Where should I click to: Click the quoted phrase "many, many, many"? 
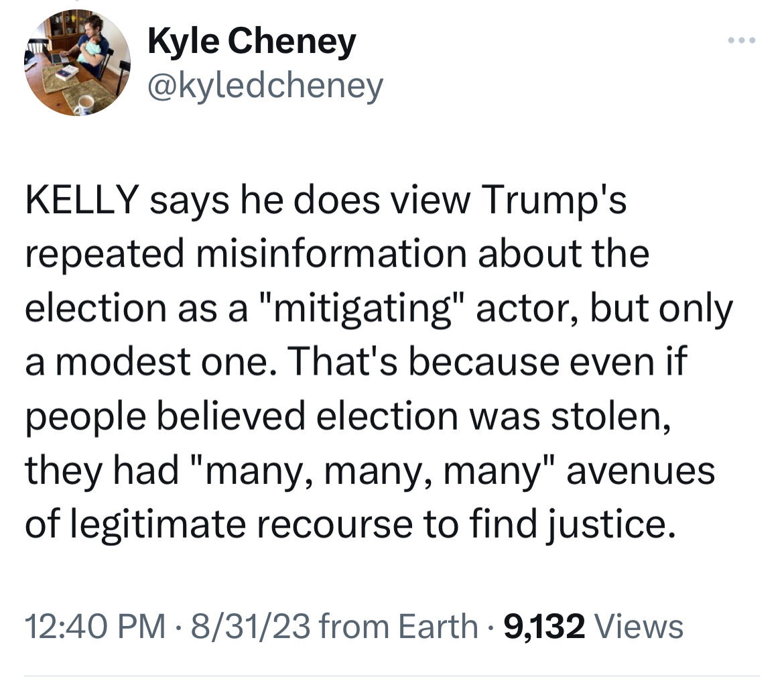373,471
